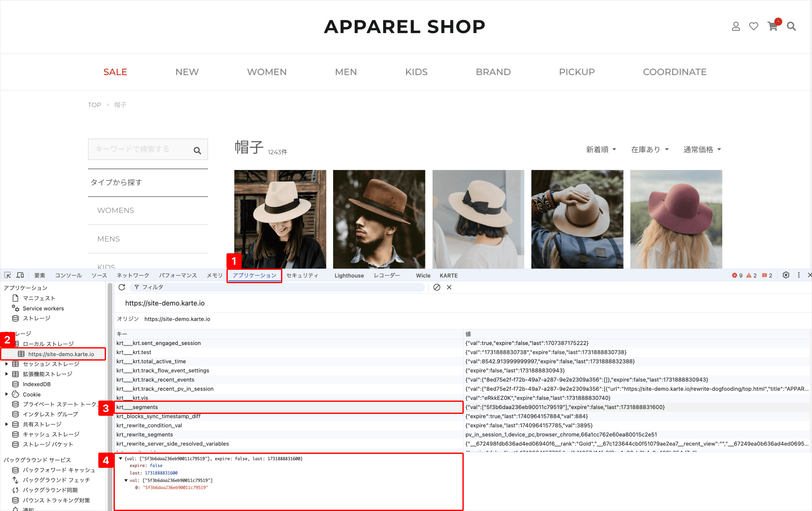Open the shopping cart icon
812x511 pixels.
772,26
